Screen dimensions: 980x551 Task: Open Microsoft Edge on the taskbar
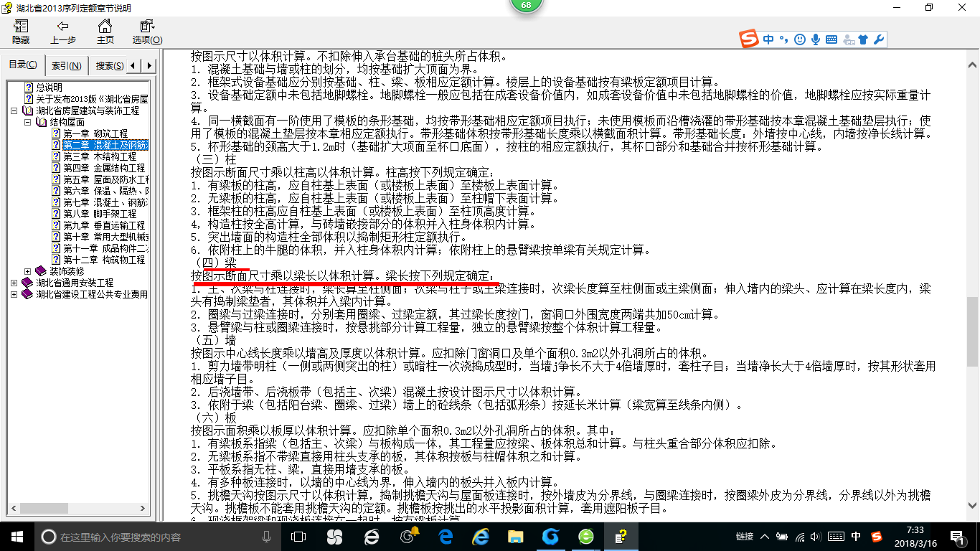(x=446, y=537)
